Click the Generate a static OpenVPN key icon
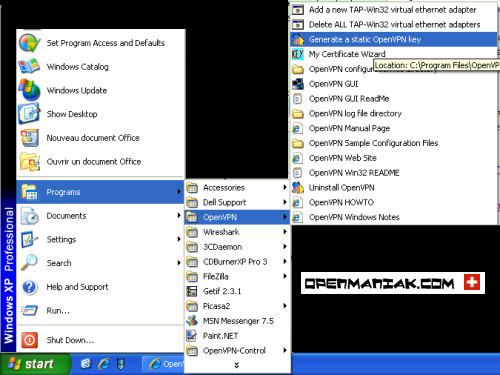The width and height of the screenshot is (500, 375). (298, 39)
